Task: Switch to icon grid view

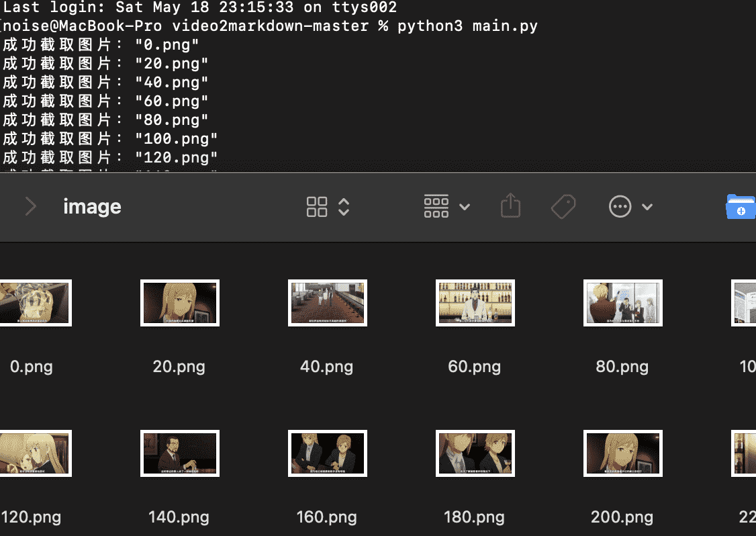Action: pyautogui.click(x=317, y=207)
